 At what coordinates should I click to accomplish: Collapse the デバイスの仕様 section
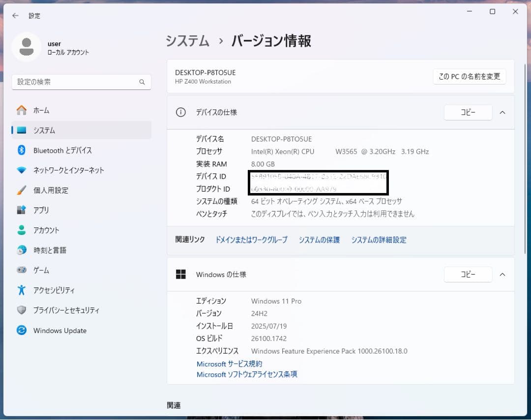pyautogui.click(x=502, y=112)
